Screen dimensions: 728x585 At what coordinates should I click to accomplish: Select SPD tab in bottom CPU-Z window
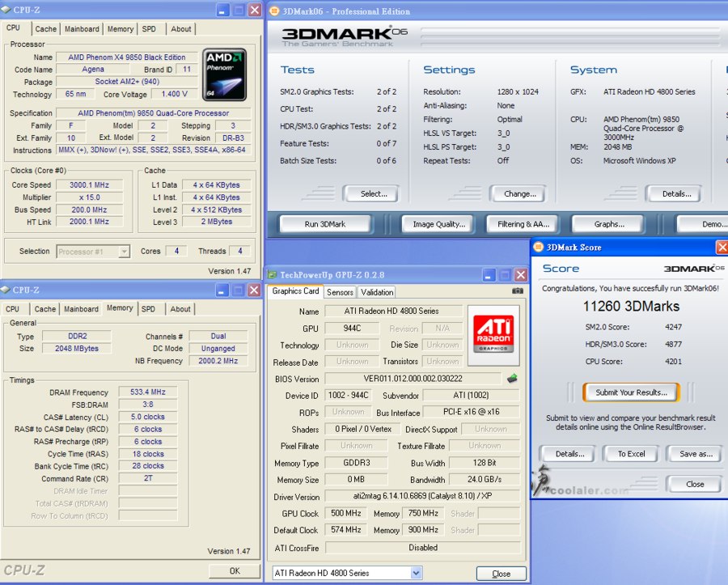(x=149, y=309)
